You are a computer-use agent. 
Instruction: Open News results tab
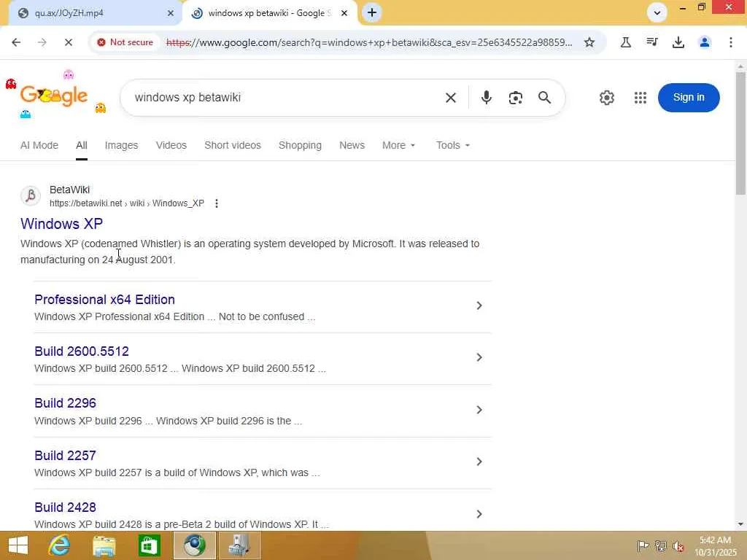click(352, 145)
